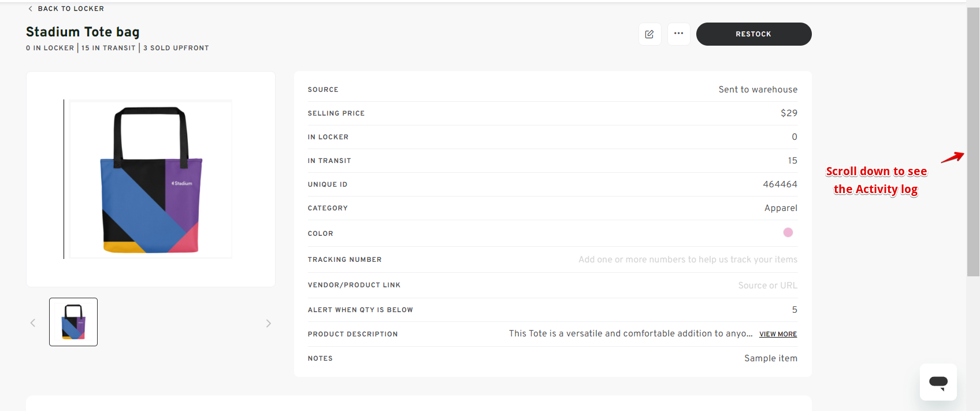
Task: Click the back chevron beside Back to Locker
Action: [x=30, y=9]
